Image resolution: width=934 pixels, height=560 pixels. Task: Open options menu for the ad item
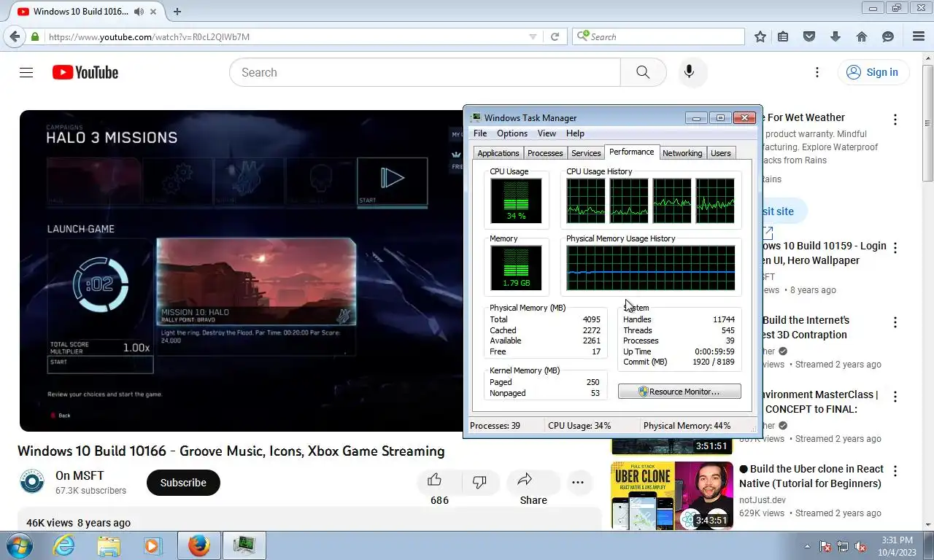coord(895,120)
